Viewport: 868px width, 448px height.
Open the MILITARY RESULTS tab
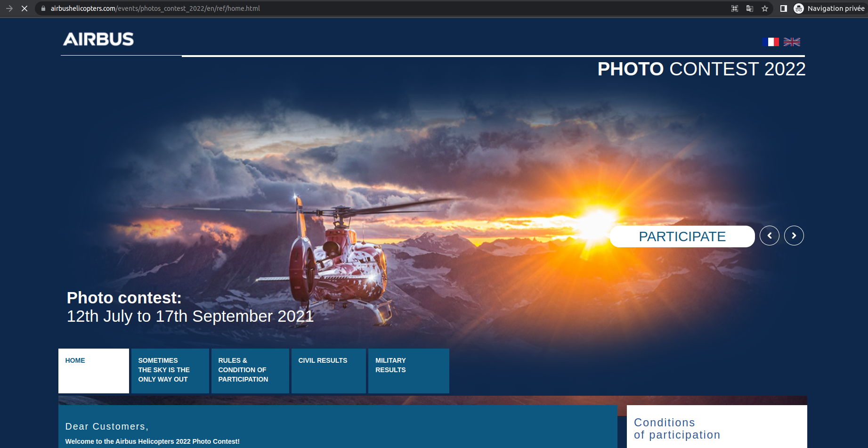pos(409,371)
